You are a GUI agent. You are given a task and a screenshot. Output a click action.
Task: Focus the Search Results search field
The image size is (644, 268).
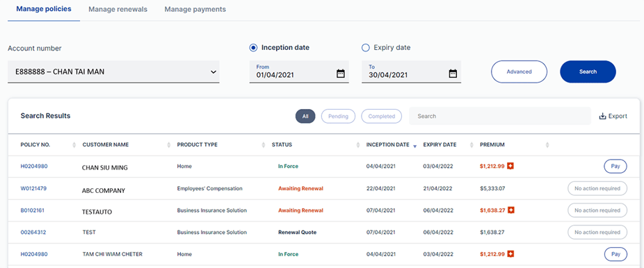(x=500, y=116)
